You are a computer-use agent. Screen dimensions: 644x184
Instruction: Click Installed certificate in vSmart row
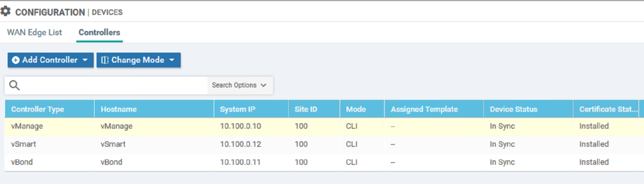coord(594,144)
